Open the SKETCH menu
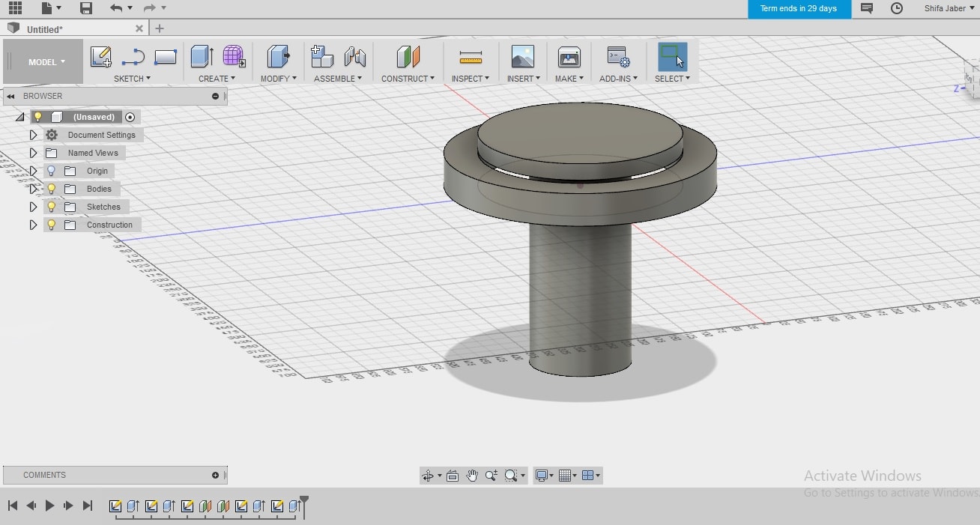 tap(132, 79)
